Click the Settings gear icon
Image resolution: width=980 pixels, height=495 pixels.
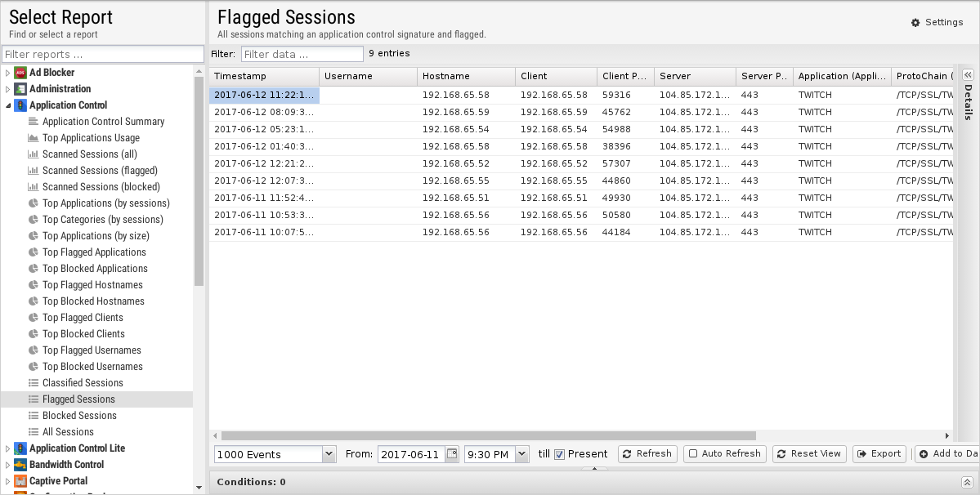tap(915, 23)
